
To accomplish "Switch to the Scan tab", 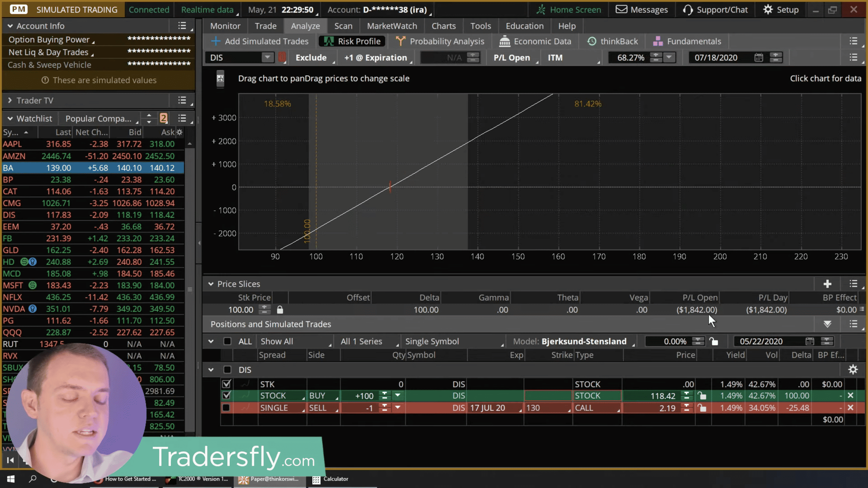I will click(343, 26).
